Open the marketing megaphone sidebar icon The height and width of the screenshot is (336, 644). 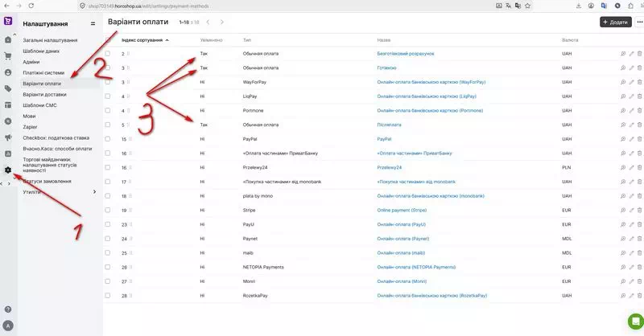point(8,137)
